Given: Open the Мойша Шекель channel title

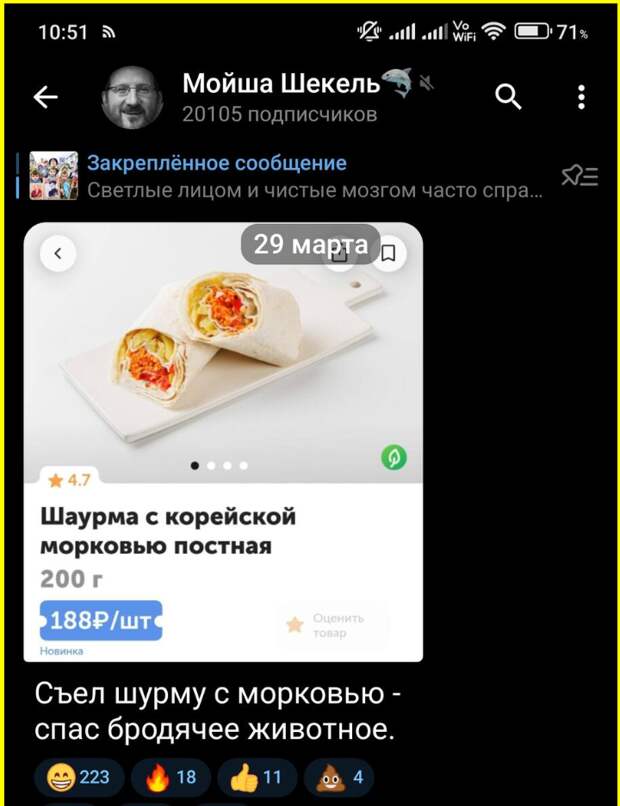Looking at the screenshot, I should click(x=281, y=83).
